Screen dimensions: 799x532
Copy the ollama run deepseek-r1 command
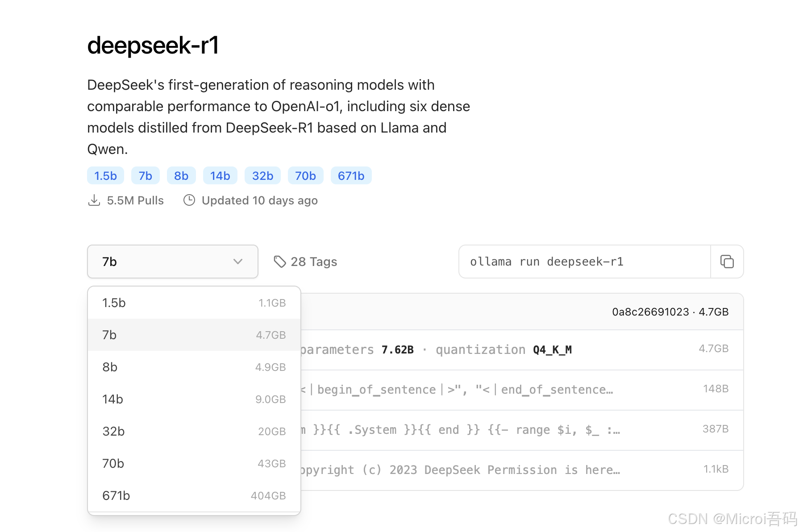(x=727, y=262)
